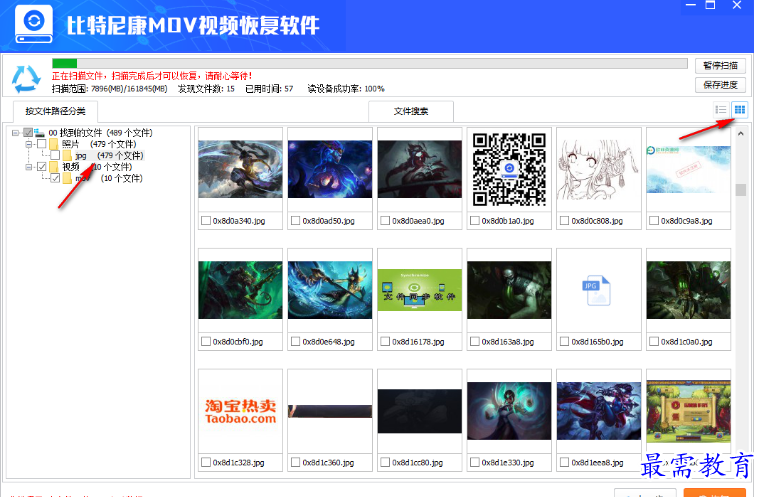Select the QR code thumbnail 0x8d0b1a0.jpg

pos(509,169)
